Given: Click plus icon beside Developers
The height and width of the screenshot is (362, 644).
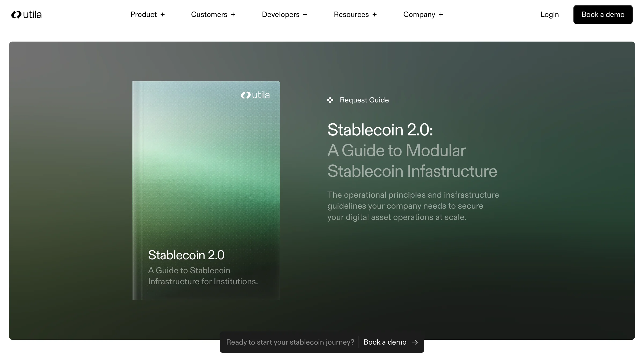Looking at the screenshot, I should (x=305, y=14).
